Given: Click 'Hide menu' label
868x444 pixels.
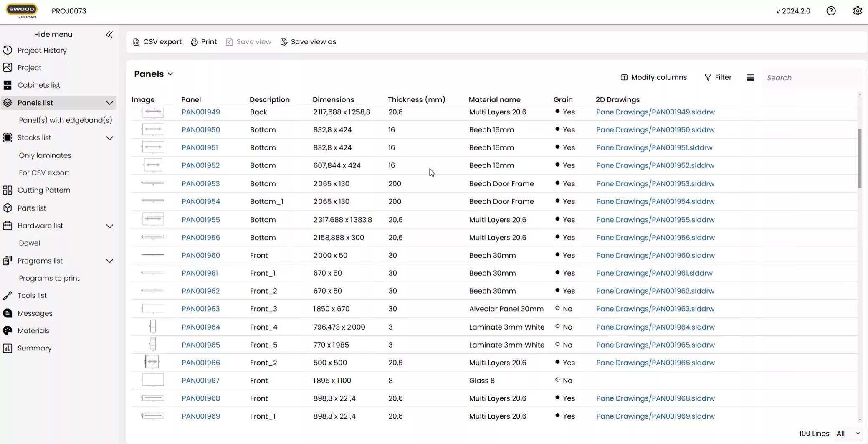Looking at the screenshot, I should coord(53,34).
